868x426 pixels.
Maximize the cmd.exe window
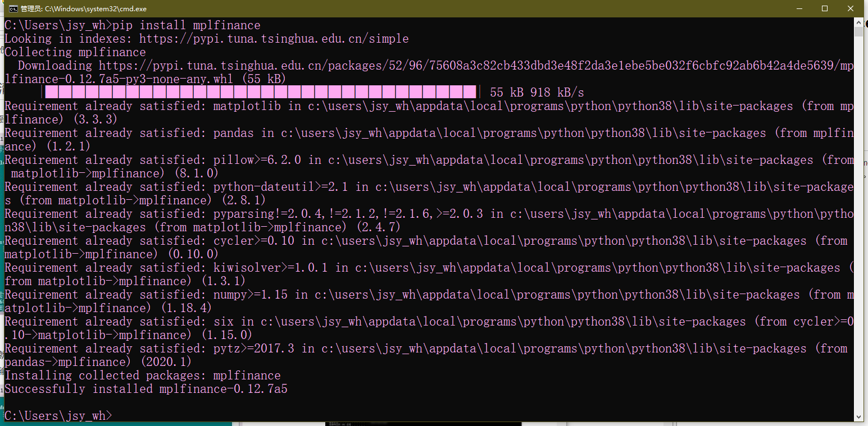824,8
